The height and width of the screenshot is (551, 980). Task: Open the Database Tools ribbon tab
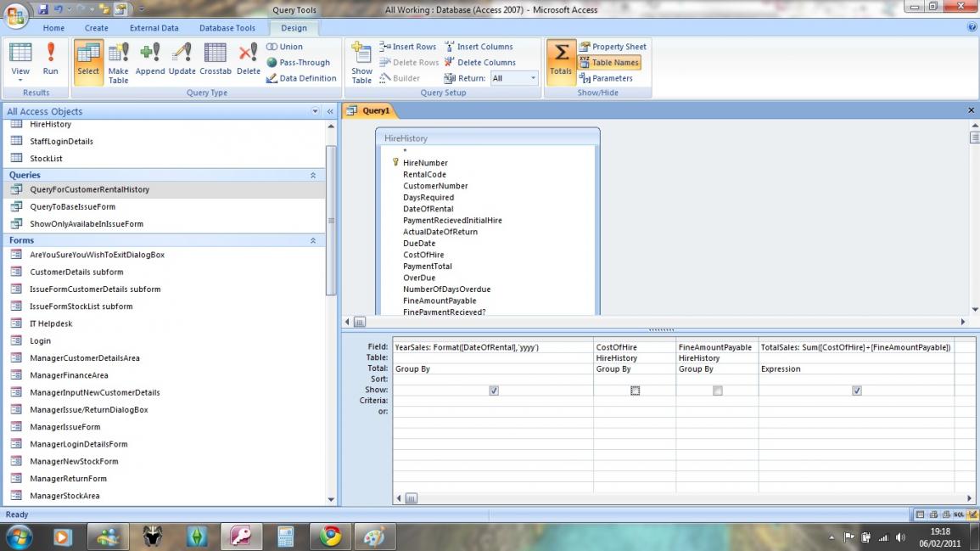pyautogui.click(x=227, y=28)
